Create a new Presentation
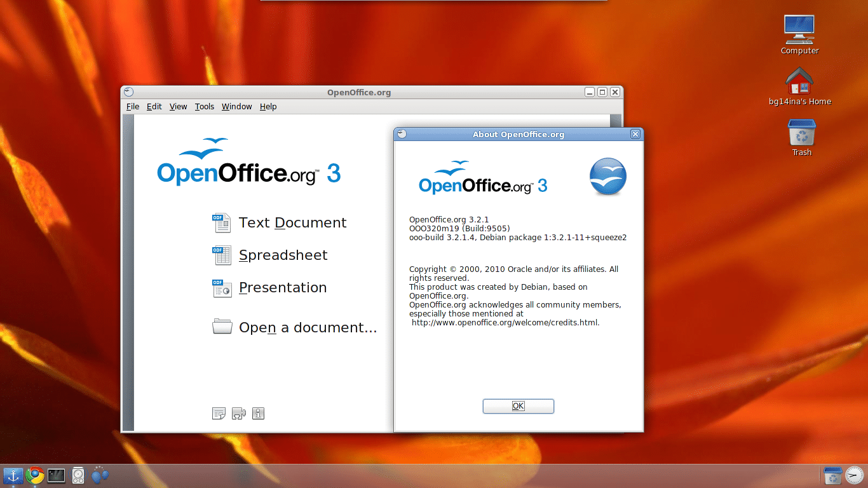Screen dimensions: 868x488 [x=269, y=288]
